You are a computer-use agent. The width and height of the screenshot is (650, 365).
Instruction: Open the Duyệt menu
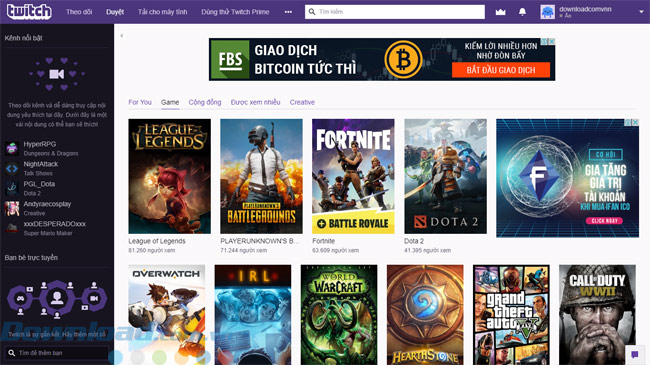point(115,12)
